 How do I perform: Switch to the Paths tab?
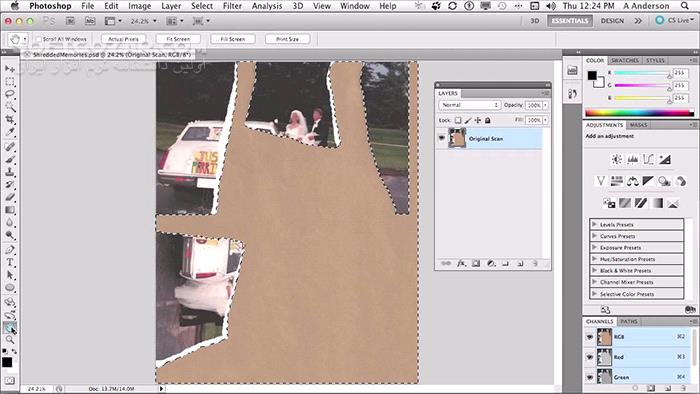[x=629, y=321]
